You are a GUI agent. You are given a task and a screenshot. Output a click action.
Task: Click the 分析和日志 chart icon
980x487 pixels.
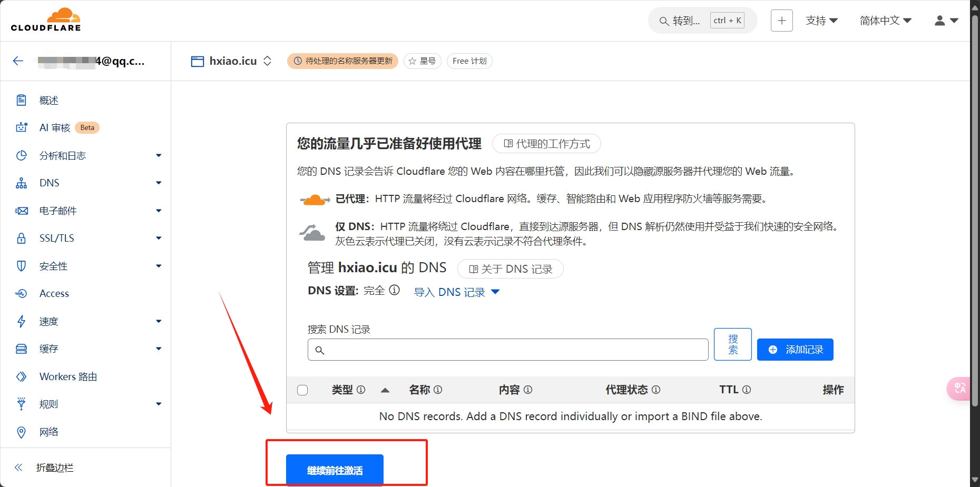21,155
